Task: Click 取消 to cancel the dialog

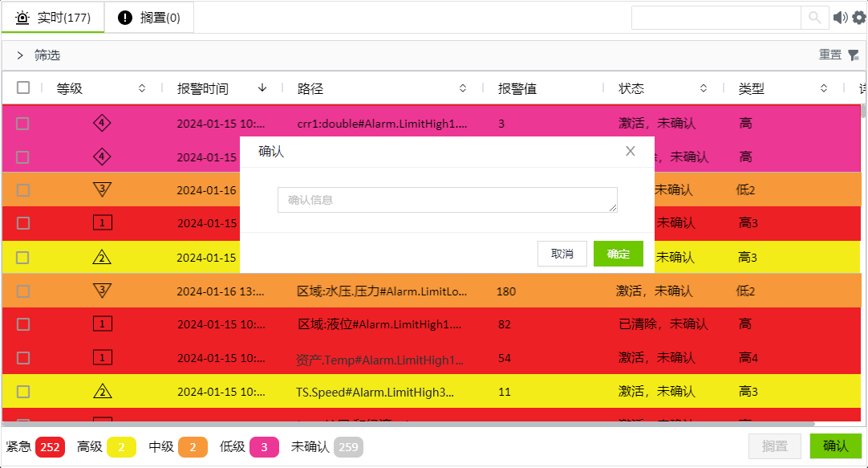Action: [562, 254]
